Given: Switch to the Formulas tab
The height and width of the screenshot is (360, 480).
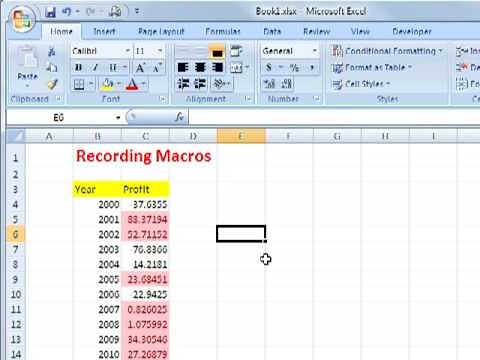Looking at the screenshot, I should pos(223,32).
